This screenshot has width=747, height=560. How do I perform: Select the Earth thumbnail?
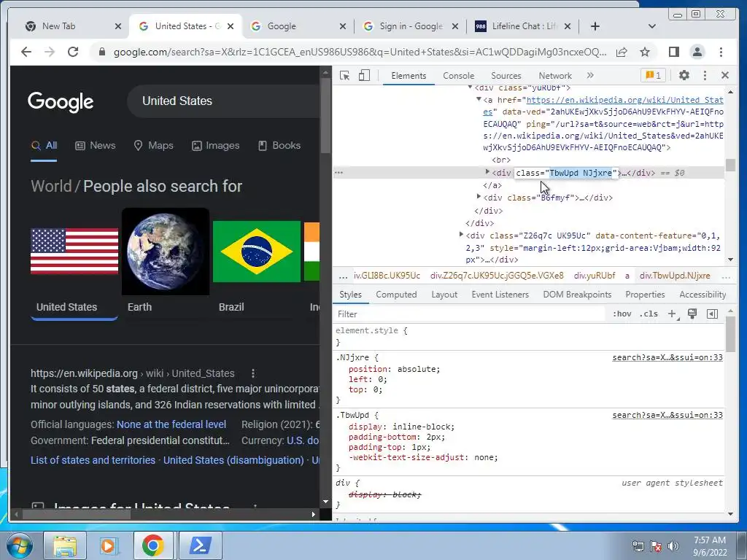pos(166,252)
